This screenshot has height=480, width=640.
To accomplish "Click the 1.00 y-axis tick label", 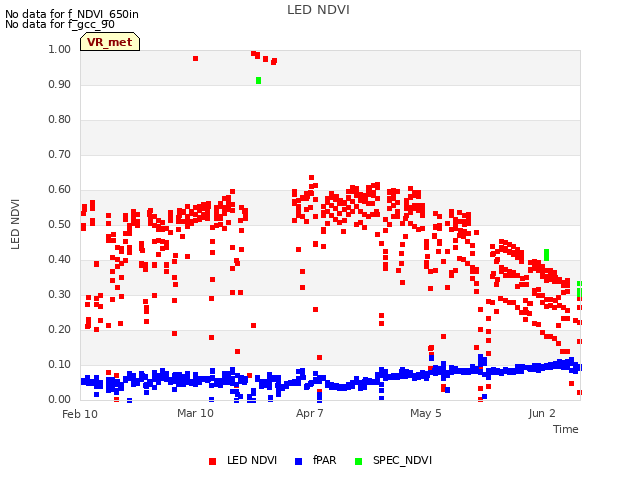I will tap(59, 49).
